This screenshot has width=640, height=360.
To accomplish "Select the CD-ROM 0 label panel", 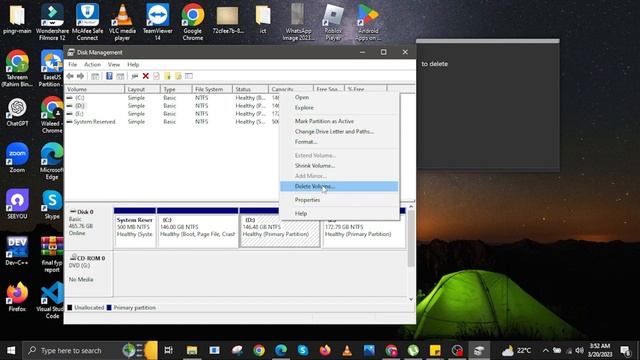I will 89,273.
